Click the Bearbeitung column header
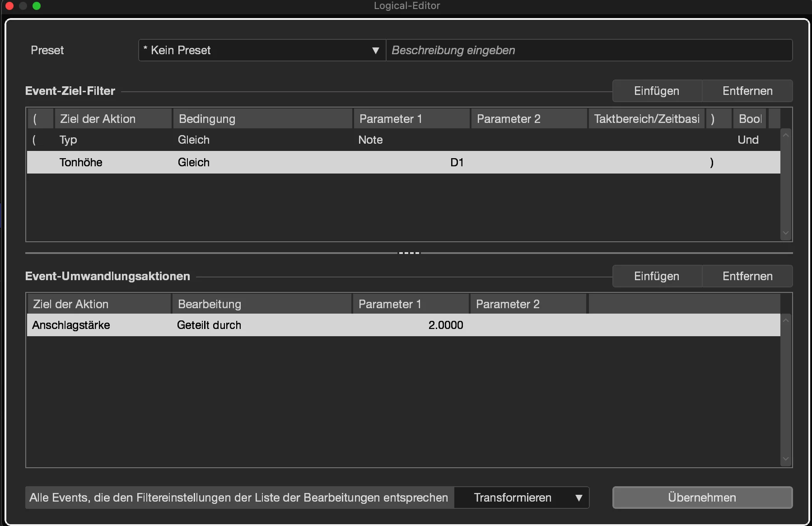This screenshot has height=526, width=812. click(261, 304)
